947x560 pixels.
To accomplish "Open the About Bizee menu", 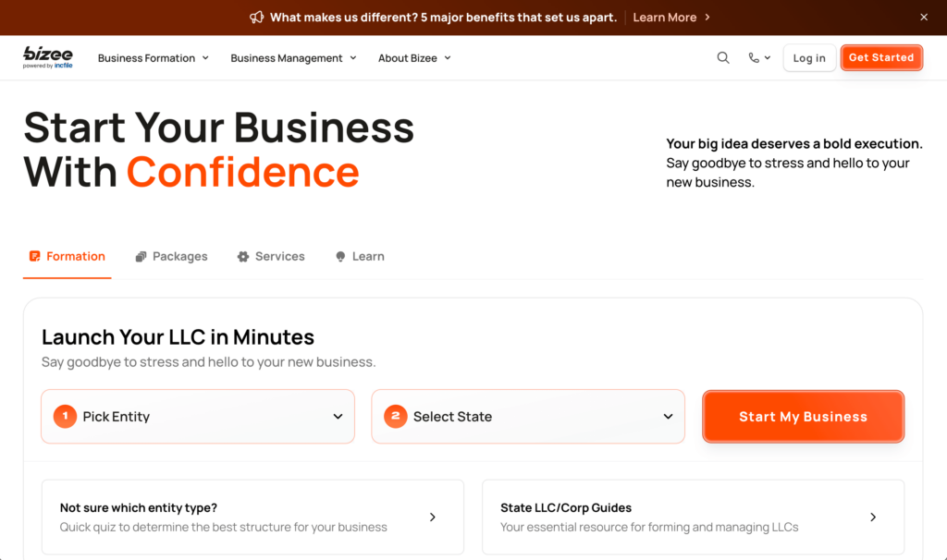I will (414, 57).
